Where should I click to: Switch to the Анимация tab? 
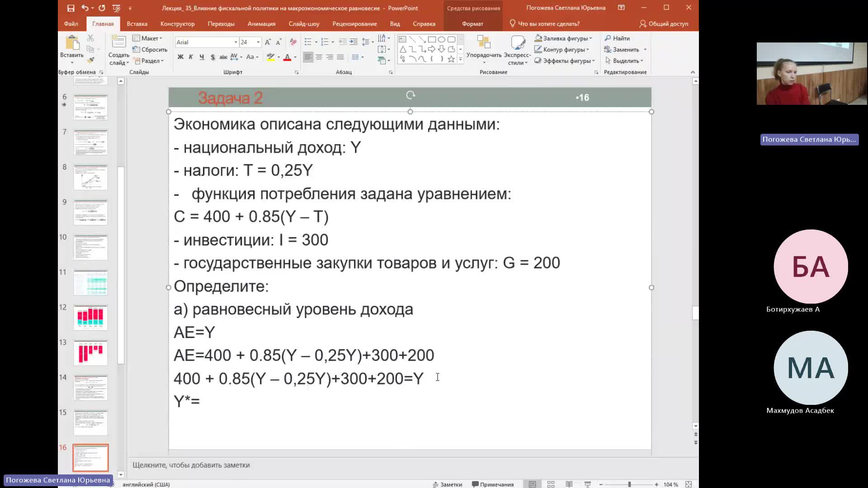coord(261,23)
